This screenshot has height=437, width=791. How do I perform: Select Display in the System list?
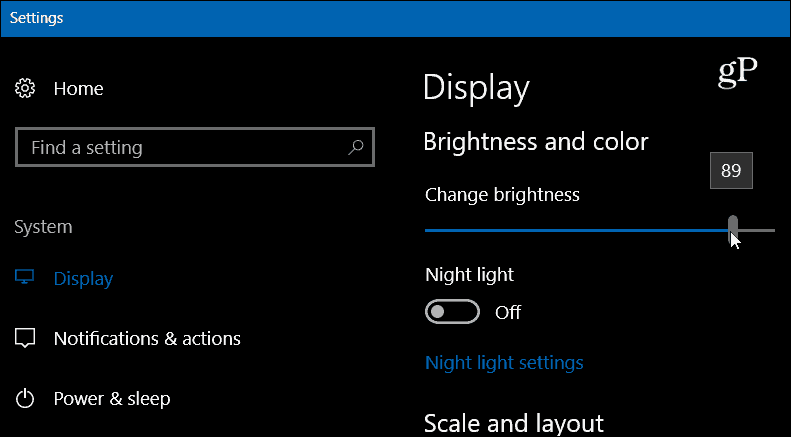(83, 279)
